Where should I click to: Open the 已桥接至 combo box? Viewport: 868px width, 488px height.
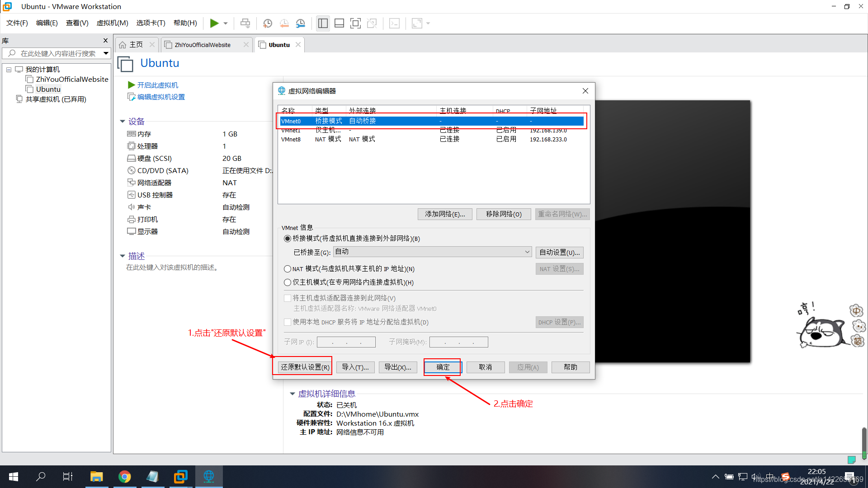433,252
